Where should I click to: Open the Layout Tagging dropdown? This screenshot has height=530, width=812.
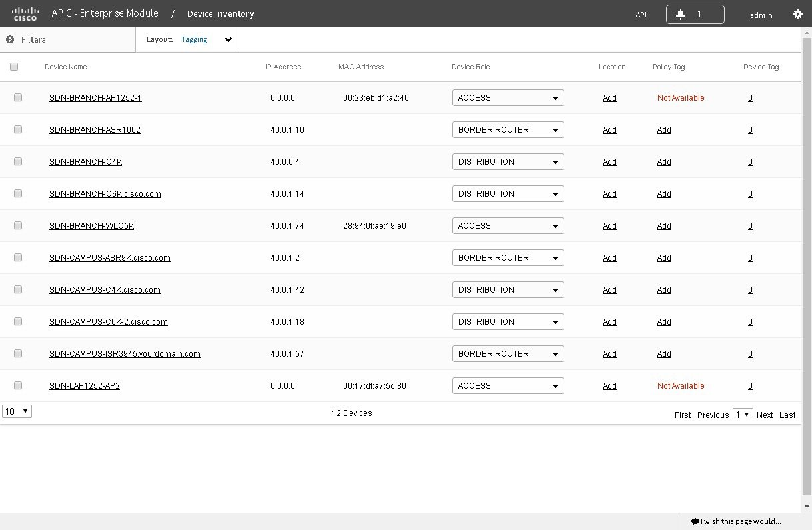coord(207,39)
